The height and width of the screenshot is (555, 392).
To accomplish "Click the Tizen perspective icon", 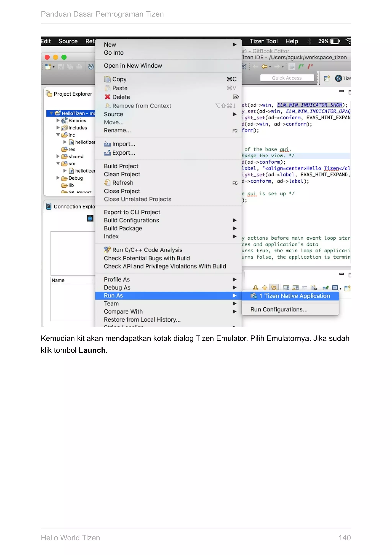I will pyautogui.click(x=338, y=78).
